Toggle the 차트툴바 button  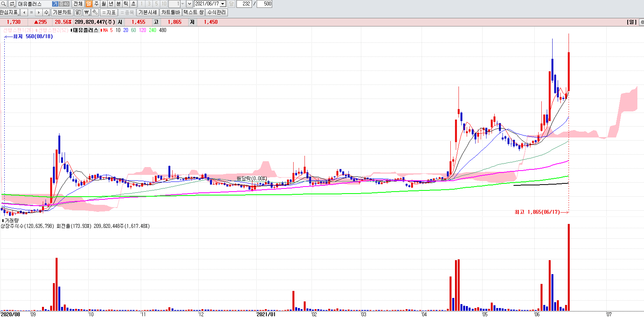171,12
